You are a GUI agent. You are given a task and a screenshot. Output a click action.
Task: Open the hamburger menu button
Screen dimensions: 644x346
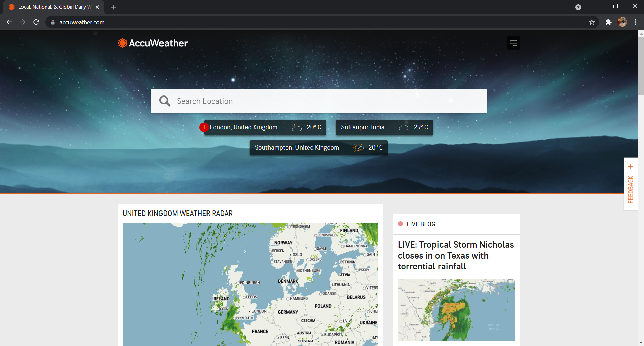pos(513,43)
